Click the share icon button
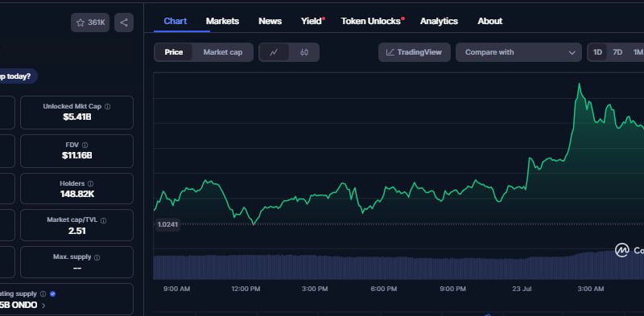644x316 pixels. click(x=124, y=23)
